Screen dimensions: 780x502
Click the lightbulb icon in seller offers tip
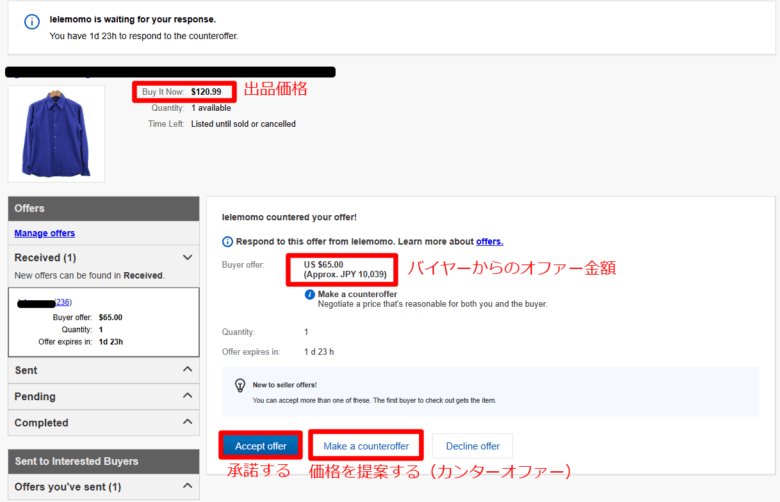click(240, 385)
